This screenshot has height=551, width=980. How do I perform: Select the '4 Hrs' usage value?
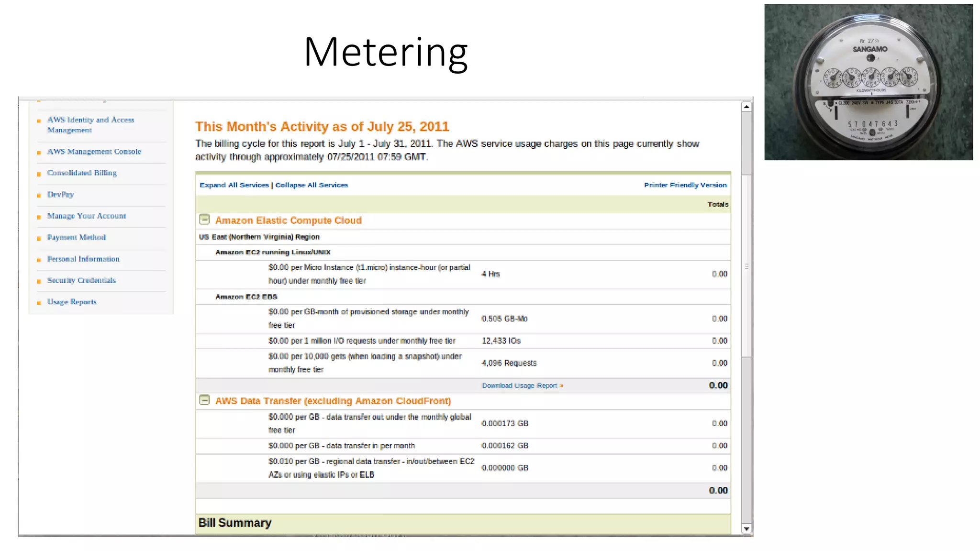tap(490, 274)
